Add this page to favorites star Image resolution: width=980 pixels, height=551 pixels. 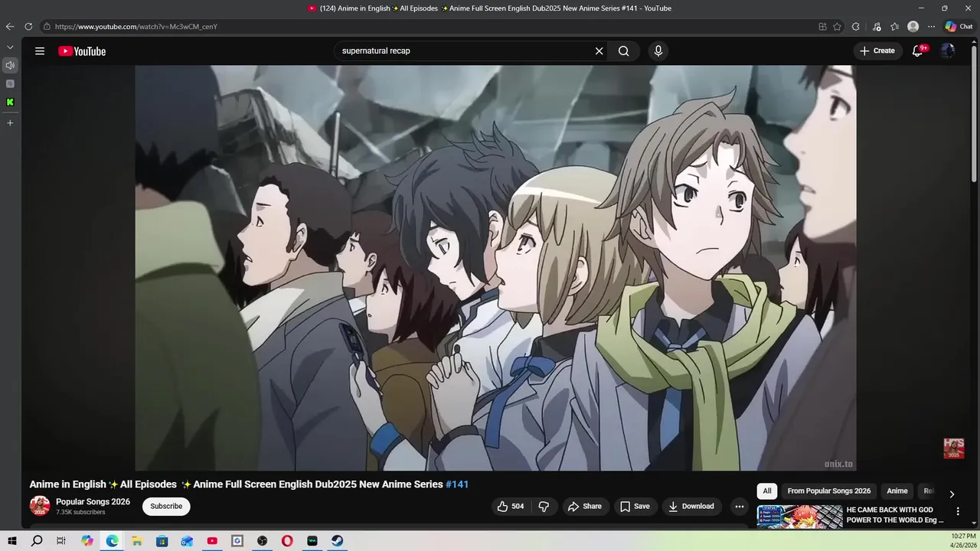coord(837,27)
